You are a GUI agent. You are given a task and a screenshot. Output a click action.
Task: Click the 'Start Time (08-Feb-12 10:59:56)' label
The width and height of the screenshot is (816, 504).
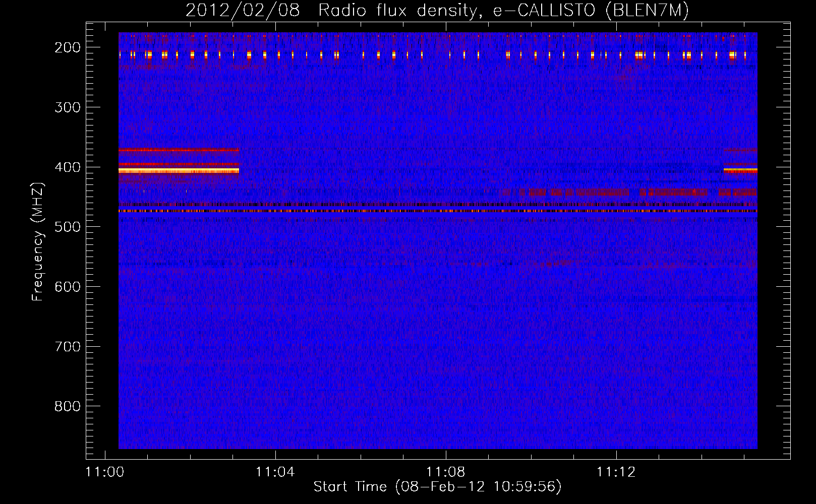(437, 487)
